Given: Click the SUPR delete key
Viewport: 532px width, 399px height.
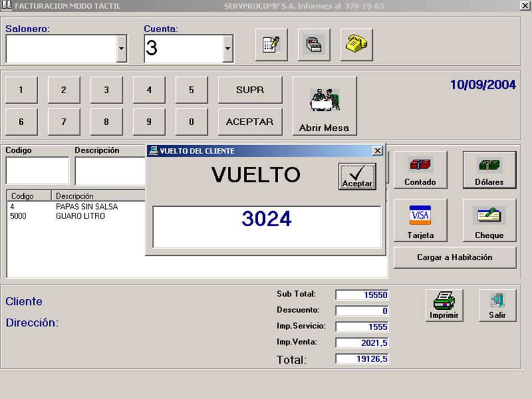Looking at the screenshot, I should pyautogui.click(x=250, y=90).
